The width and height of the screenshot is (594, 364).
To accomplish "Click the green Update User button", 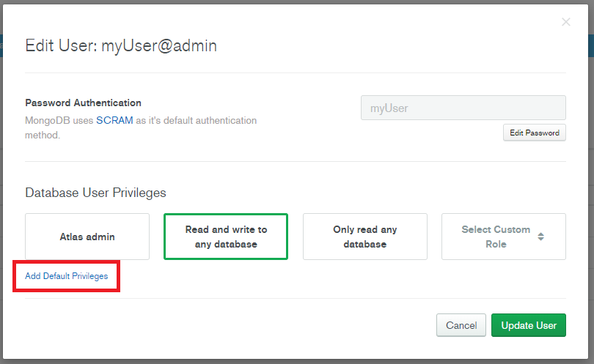I will [x=528, y=325].
